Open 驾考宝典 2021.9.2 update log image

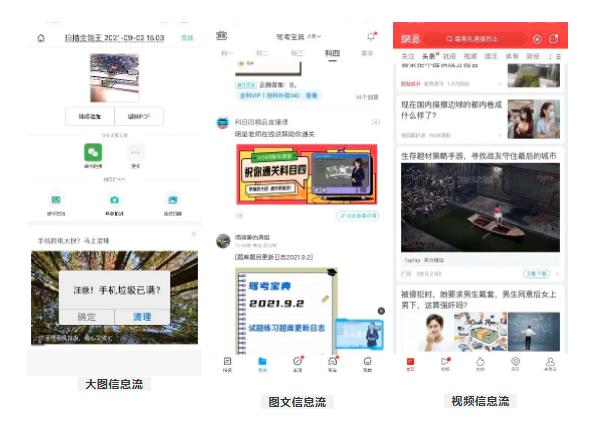(286, 311)
